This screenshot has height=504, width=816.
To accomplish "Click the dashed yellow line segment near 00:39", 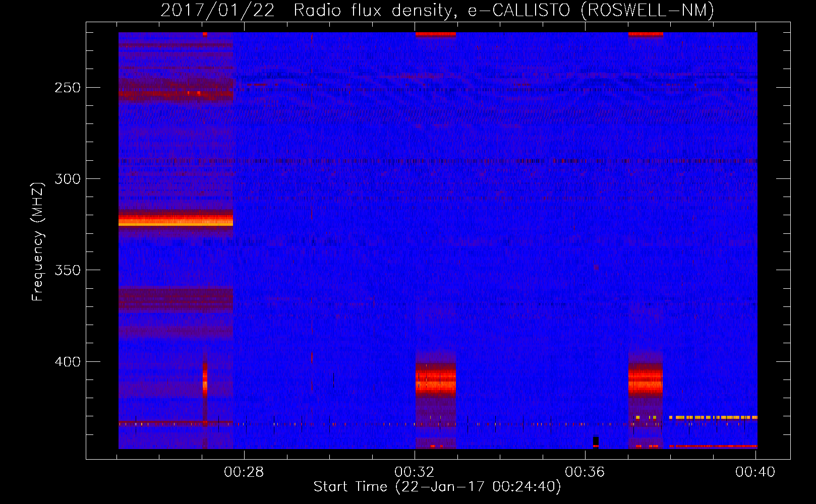I will pos(713,417).
